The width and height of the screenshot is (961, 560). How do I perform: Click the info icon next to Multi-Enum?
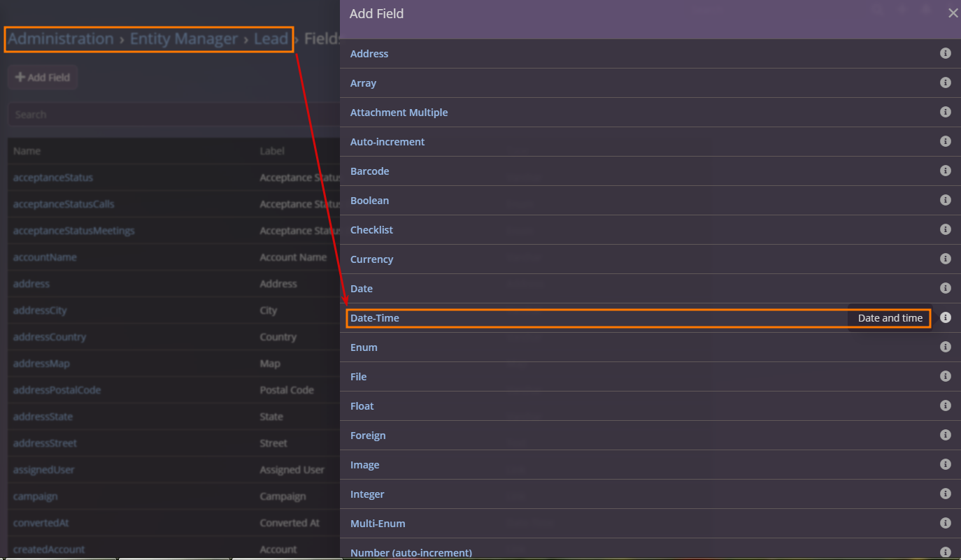(x=945, y=523)
